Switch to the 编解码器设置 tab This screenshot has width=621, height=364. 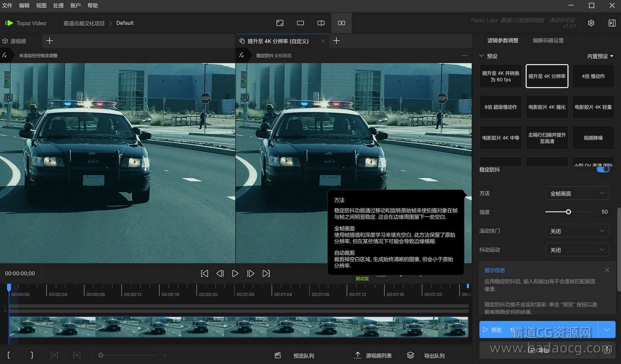click(548, 40)
